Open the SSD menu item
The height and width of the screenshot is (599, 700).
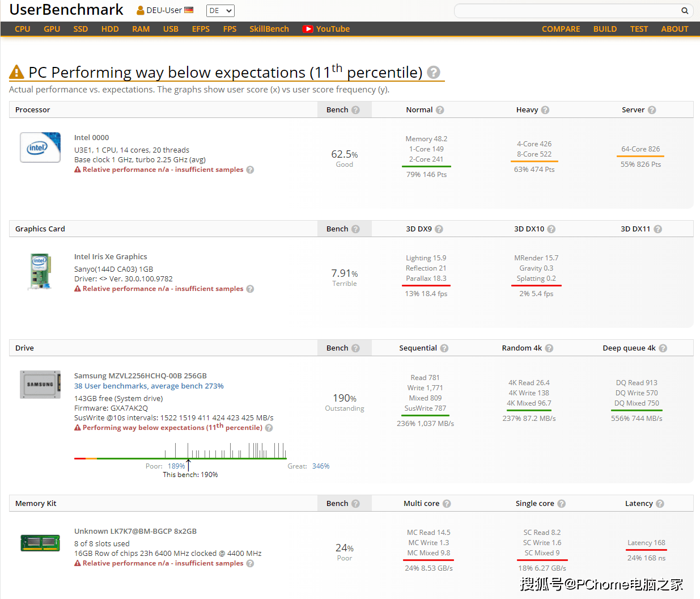pyautogui.click(x=80, y=29)
